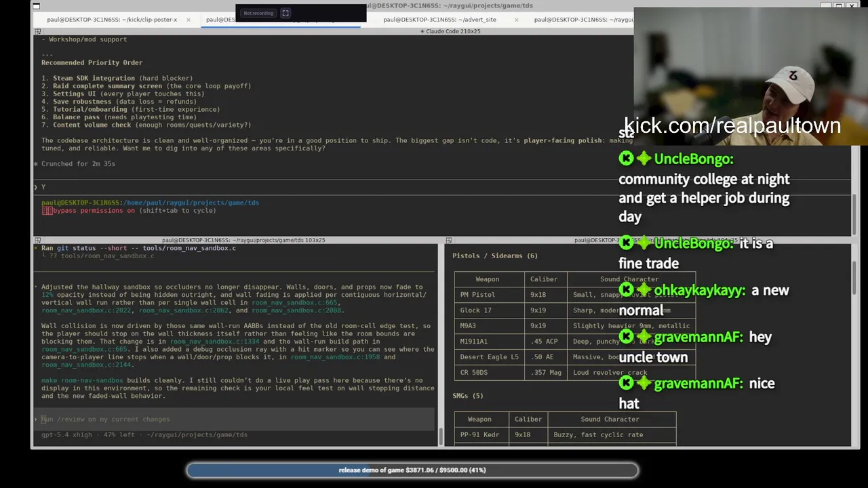868x488 pixels.
Task: Click the split-pane icon of weapons table pane
Action: 449,240
